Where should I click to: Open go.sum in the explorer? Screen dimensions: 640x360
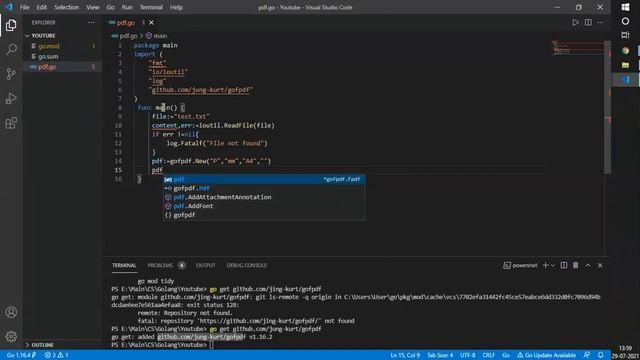coord(62,56)
